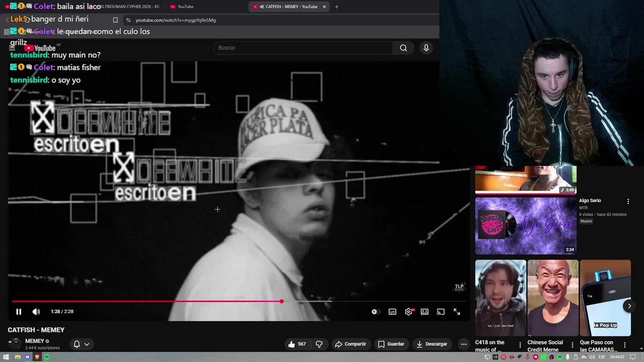The width and height of the screenshot is (644, 362).
Task: Click the search magnifier button
Action: click(x=404, y=48)
